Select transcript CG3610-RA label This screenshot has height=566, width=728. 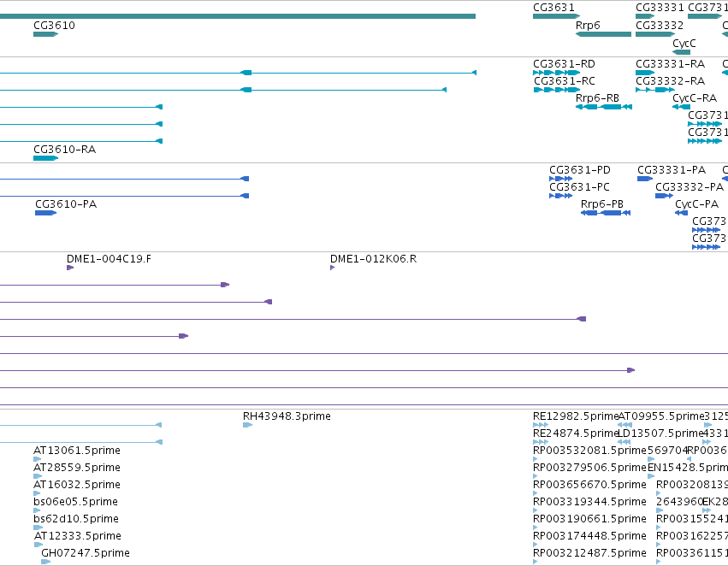64,150
